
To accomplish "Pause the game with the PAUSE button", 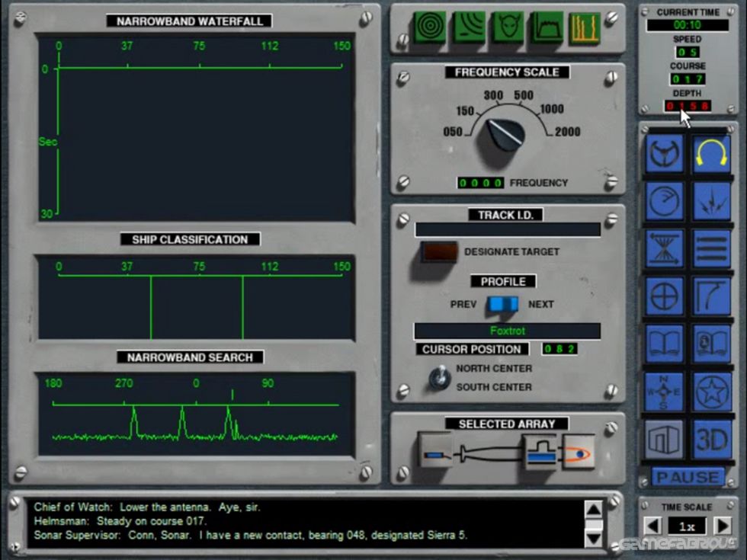I will coord(688,477).
